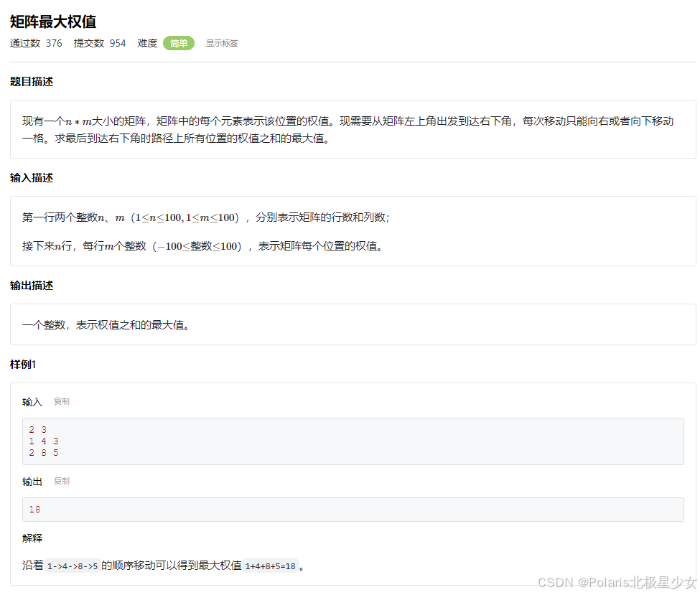
Task: Click the 输入描述 heading
Action: (32, 178)
